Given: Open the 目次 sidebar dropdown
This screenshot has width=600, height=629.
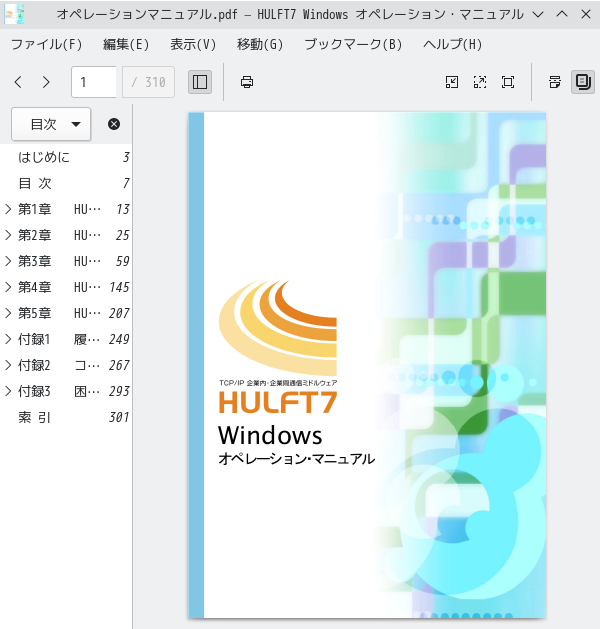Looking at the screenshot, I should (51, 124).
